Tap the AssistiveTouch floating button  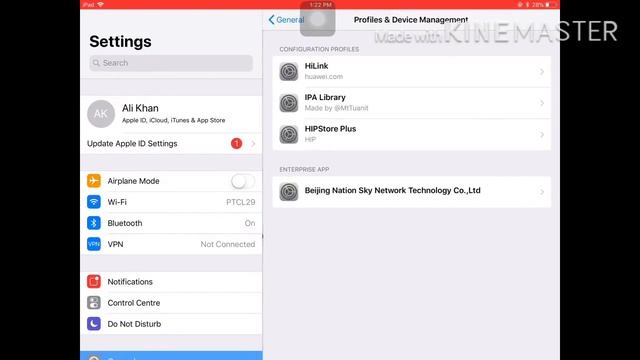click(x=318, y=19)
